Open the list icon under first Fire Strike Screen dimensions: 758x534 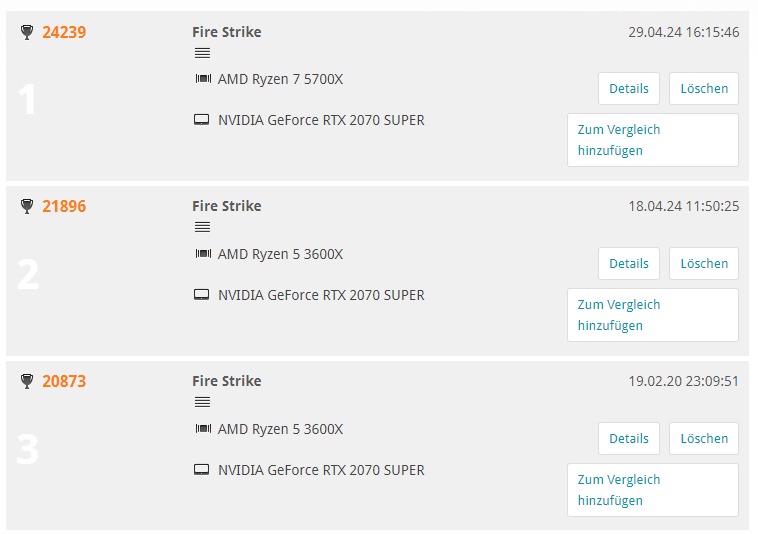pos(202,53)
